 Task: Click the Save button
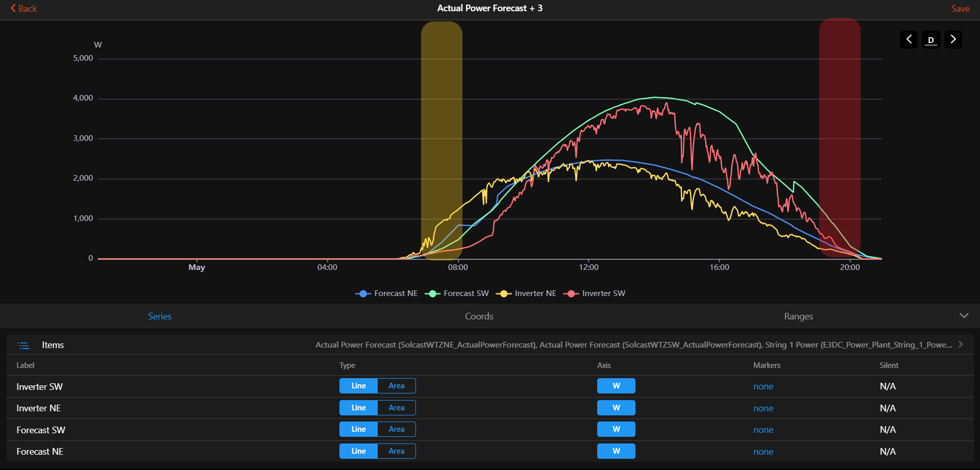pyautogui.click(x=960, y=9)
